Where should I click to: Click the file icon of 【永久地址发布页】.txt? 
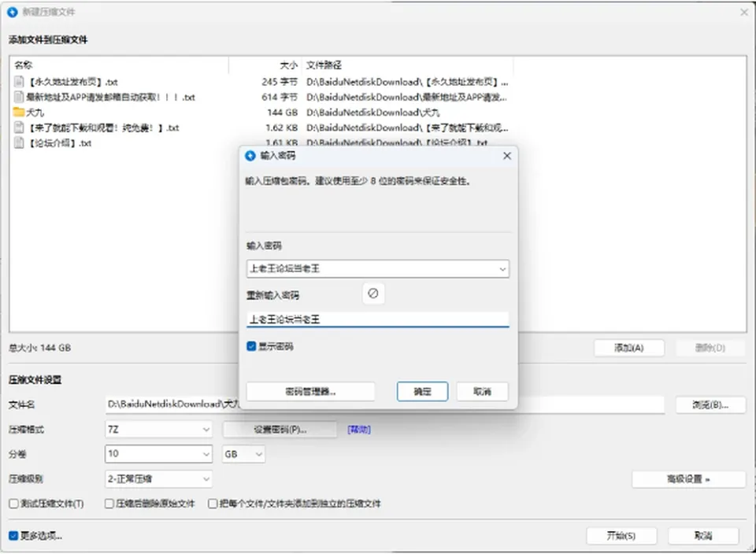click(19, 81)
